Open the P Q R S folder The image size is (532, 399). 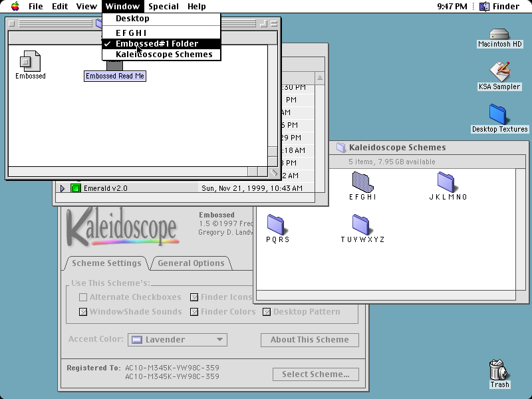276,224
